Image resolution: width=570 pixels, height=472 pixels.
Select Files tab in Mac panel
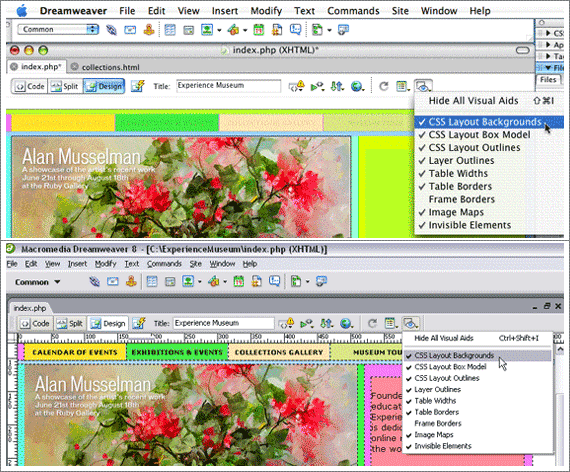[x=548, y=80]
